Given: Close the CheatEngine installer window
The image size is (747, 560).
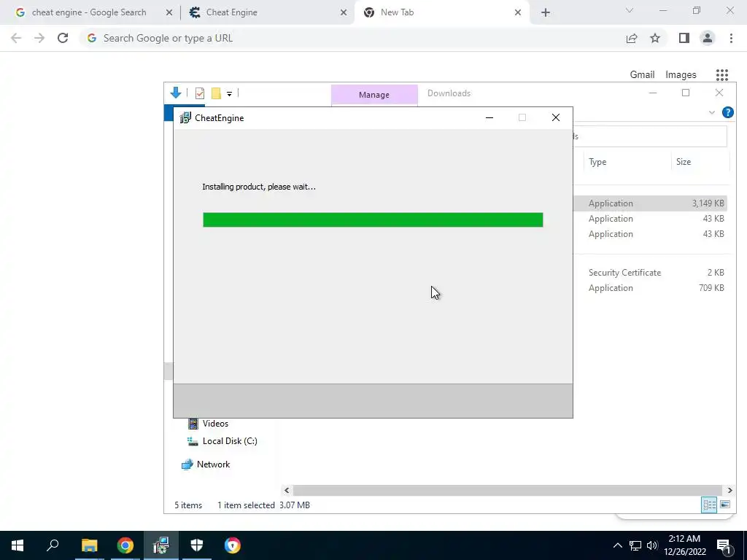Looking at the screenshot, I should click(x=555, y=117).
